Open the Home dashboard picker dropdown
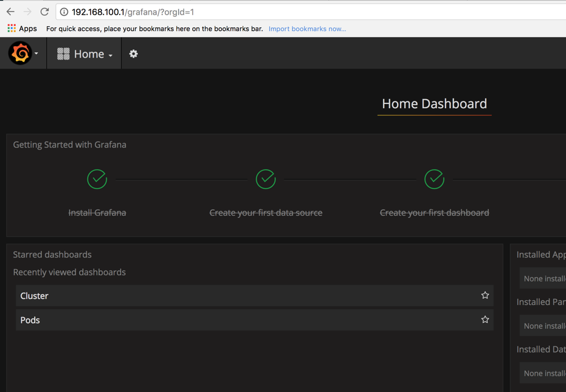The height and width of the screenshot is (392, 566). click(x=85, y=53)
